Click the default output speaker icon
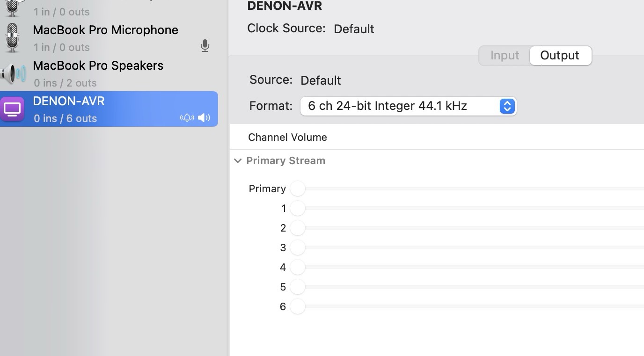This screenshot has width=644, height=356. pyautogui.click(x=204, y=117)
